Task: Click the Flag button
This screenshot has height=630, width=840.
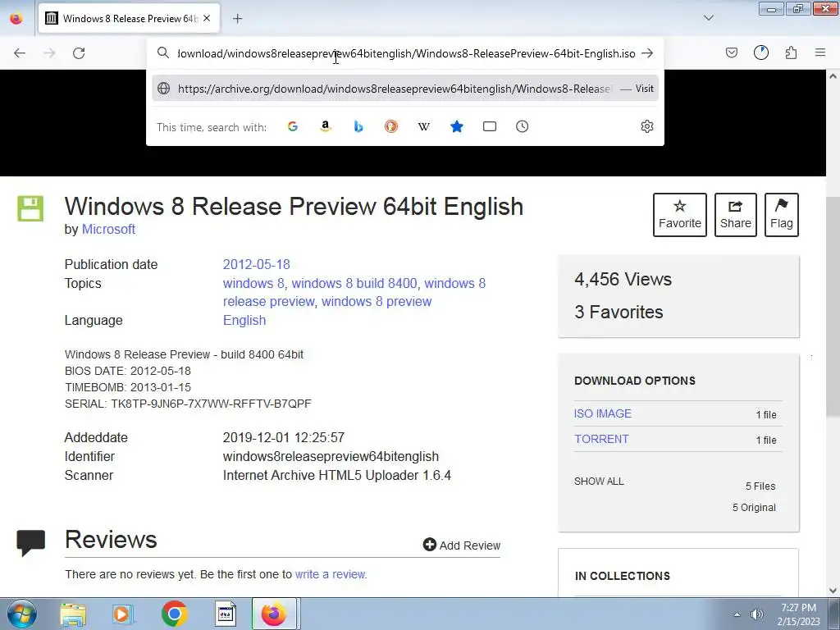Action: click(782, 215)
